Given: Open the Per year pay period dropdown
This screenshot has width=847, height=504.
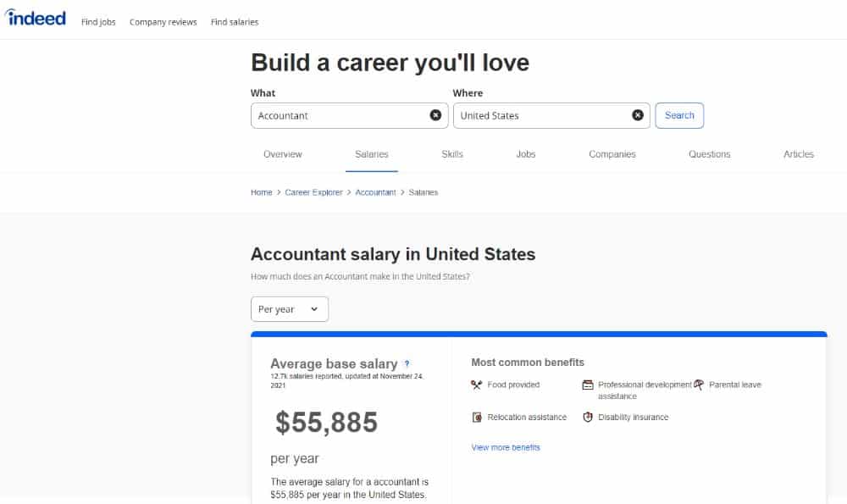Looking at the screenshot, I should point(290,309).
